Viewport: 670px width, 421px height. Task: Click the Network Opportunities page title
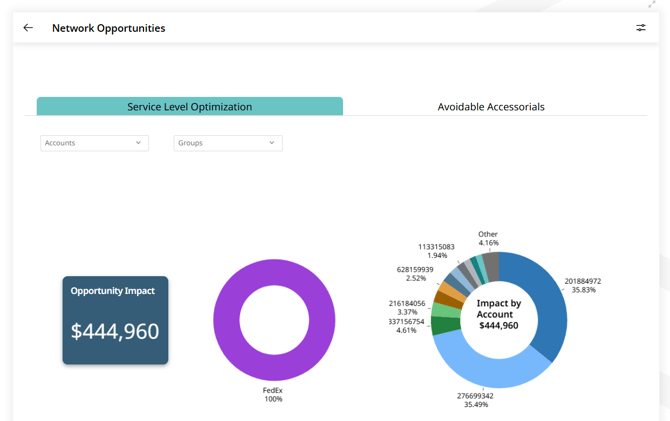click(x=108, y=28)
